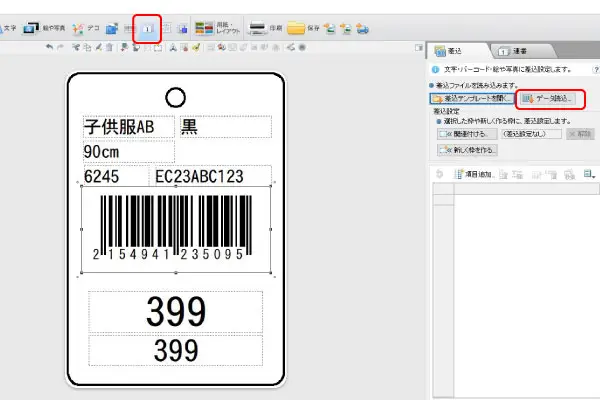Click the 印刷 print button

(266, 28)
